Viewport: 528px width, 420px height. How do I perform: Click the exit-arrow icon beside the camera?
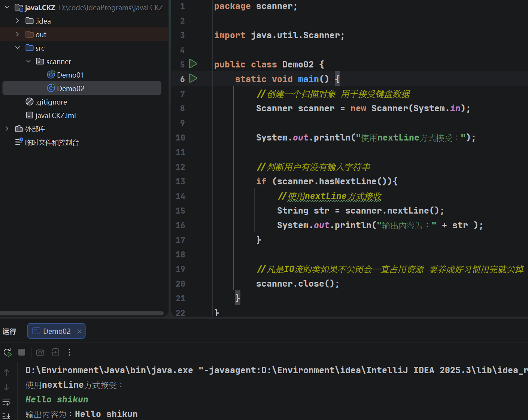(55, 352)
